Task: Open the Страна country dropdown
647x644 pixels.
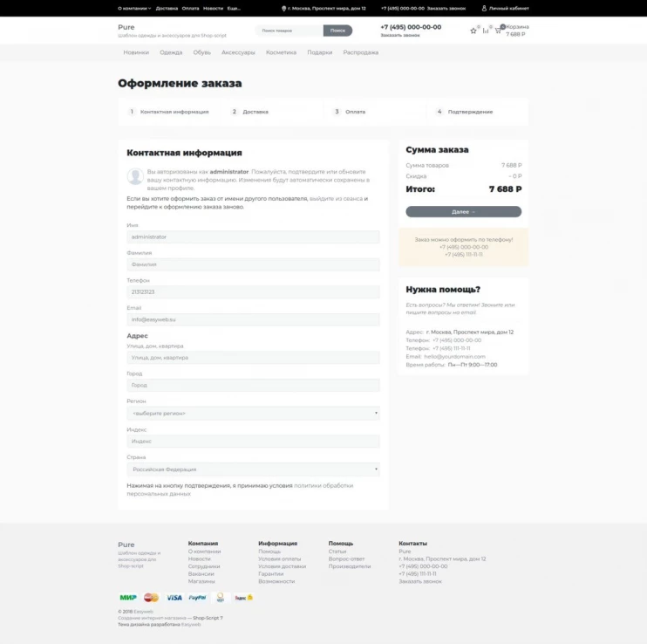Action: point(253,469)
